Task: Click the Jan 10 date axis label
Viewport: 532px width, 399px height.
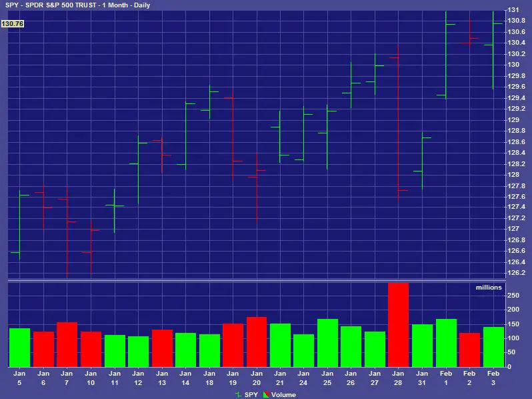Action: point(91,378)
